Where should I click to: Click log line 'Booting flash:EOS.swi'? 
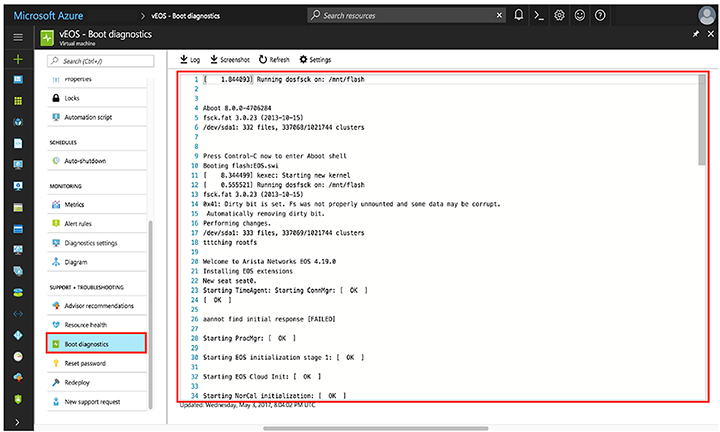pos(241,166)
